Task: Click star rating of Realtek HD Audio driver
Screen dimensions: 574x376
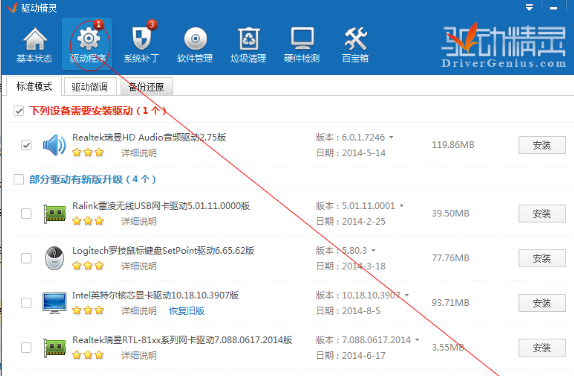Action: tap(88, 153)
